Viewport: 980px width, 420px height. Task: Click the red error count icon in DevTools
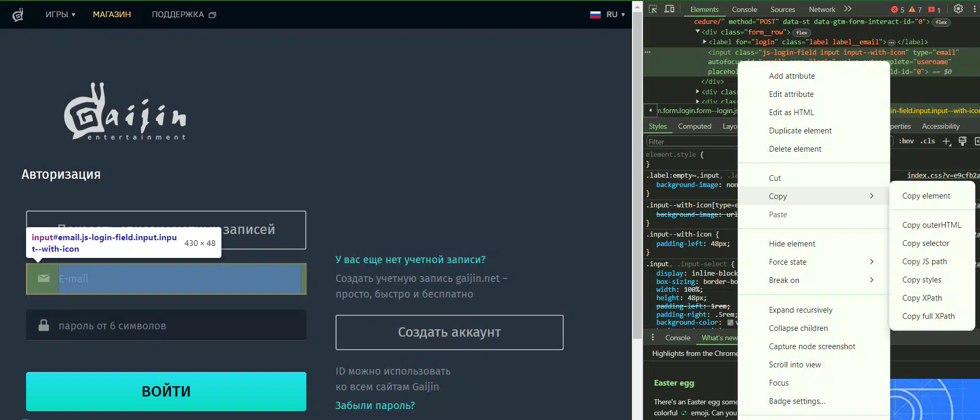[895, 9]
